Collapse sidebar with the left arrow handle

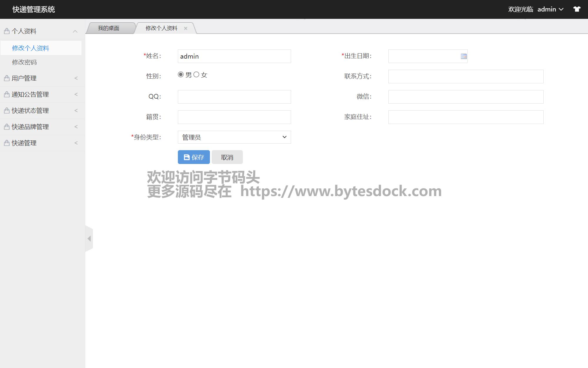coord(89,238)
